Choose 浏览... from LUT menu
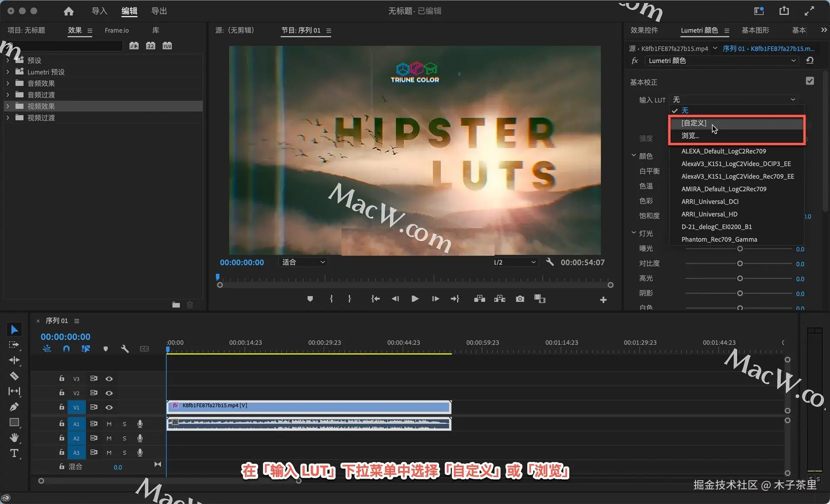Viewport: 830px width, 504px height. click(690, 136)
